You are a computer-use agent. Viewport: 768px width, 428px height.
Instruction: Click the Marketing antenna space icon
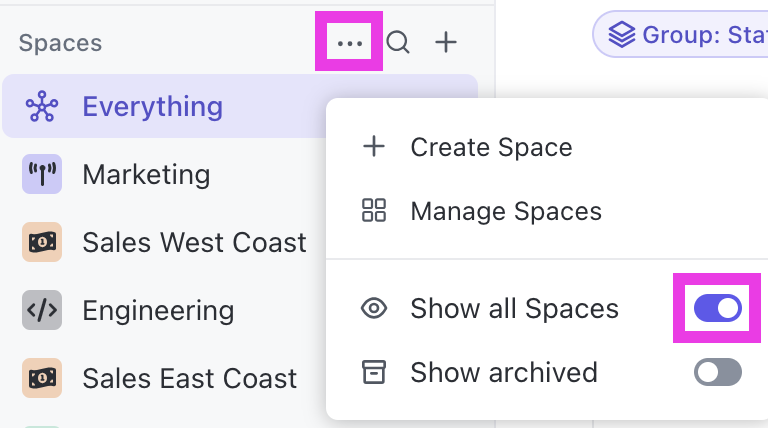[x=42, y=174]
